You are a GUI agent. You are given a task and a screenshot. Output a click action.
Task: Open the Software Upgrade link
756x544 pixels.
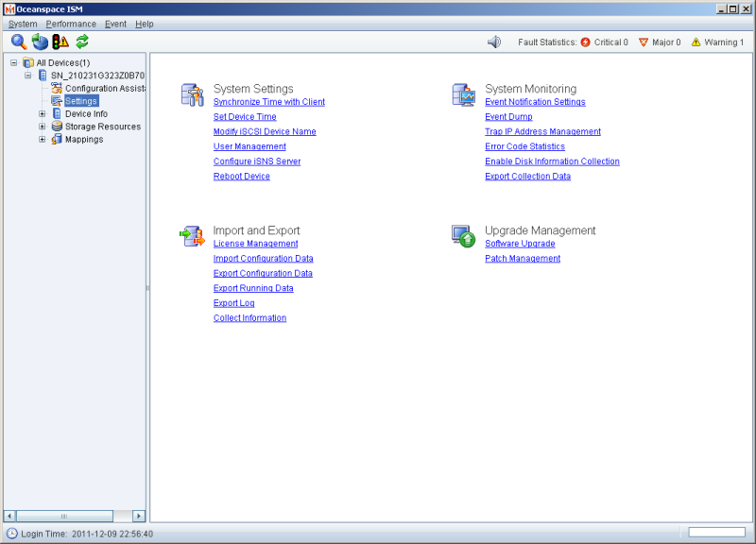(x=520, y=244)
